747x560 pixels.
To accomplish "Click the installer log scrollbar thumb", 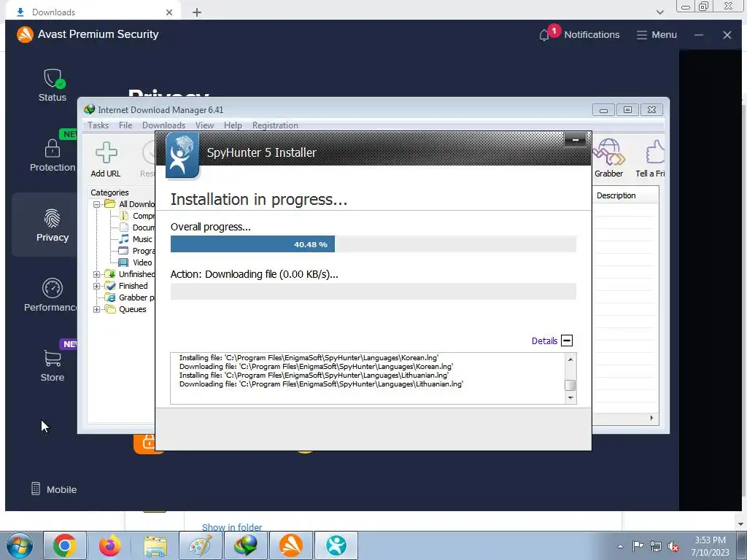I will tap(570, 385).
